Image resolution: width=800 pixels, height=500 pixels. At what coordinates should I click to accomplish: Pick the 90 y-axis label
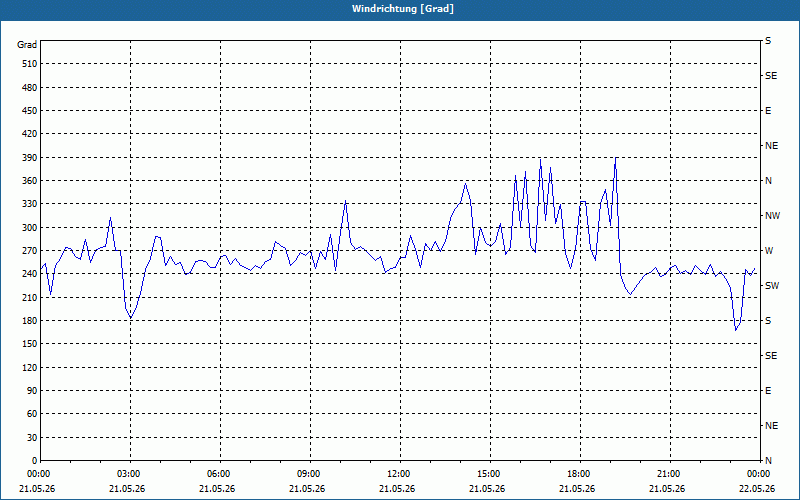tap(32, 391)
